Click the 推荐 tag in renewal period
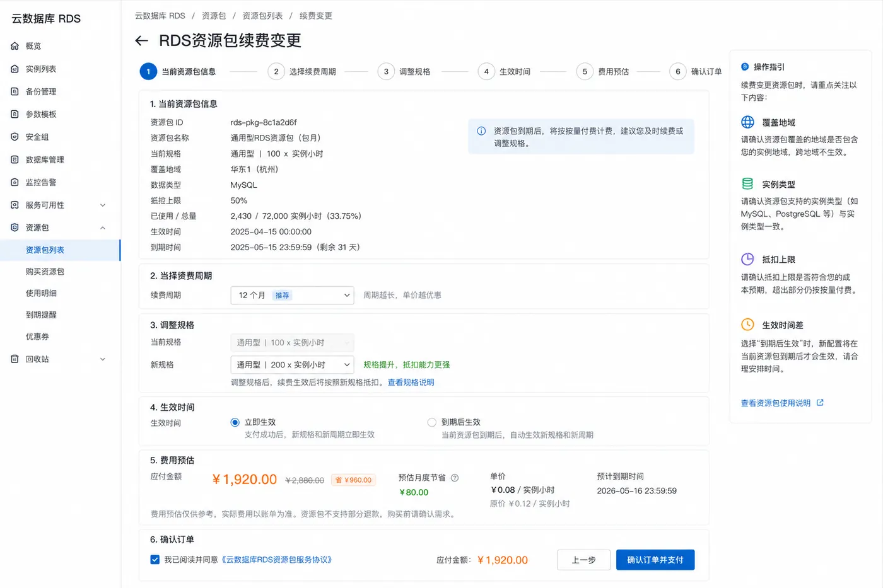The width and height of the screenshot is (883, 588). click(x=282, y=295)
